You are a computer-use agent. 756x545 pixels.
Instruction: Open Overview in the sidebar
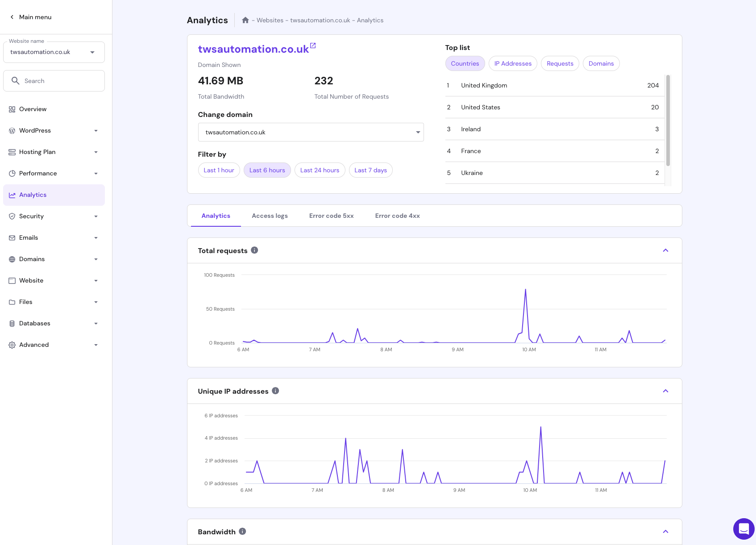[x=54, y=109]
